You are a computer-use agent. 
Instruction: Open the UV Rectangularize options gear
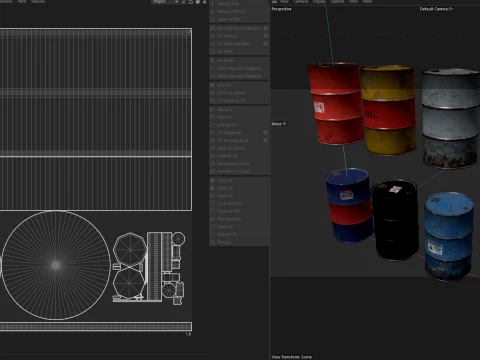click(x=266, y=140)
